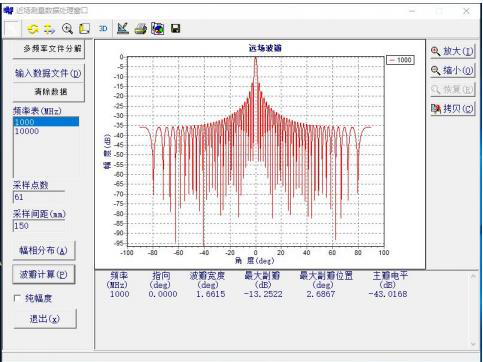
Task: Click the 采样间距 field showing 150
Action: tap(39, 226)
